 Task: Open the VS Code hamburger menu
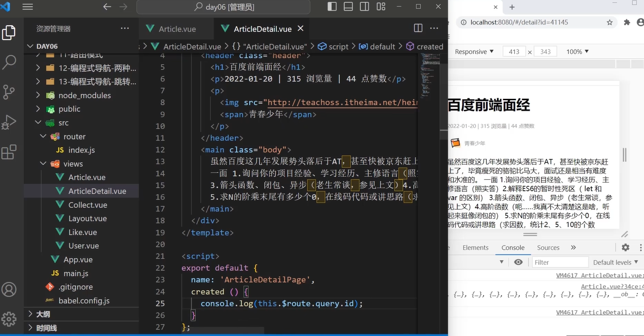pos(28,7)
